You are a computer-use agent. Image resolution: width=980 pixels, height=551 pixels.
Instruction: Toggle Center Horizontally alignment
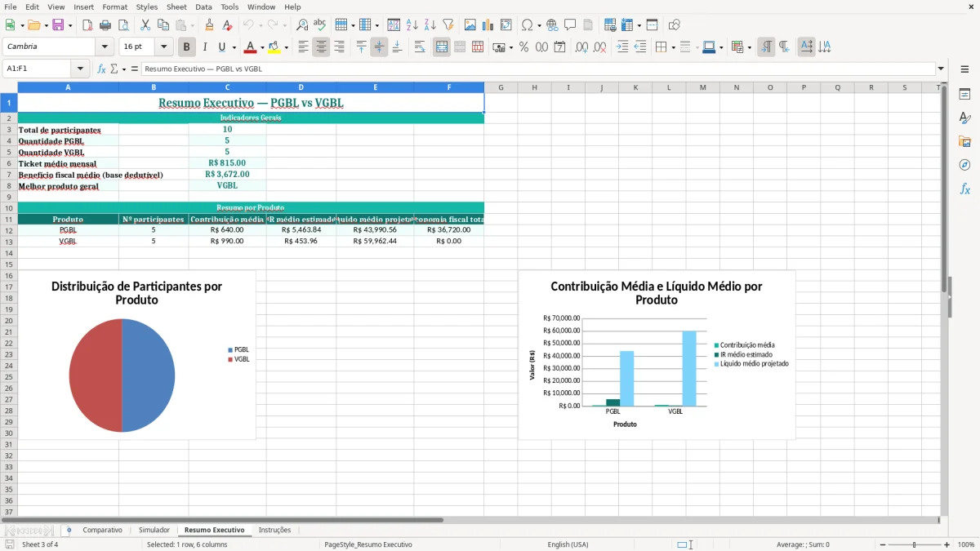pos(321,47)
